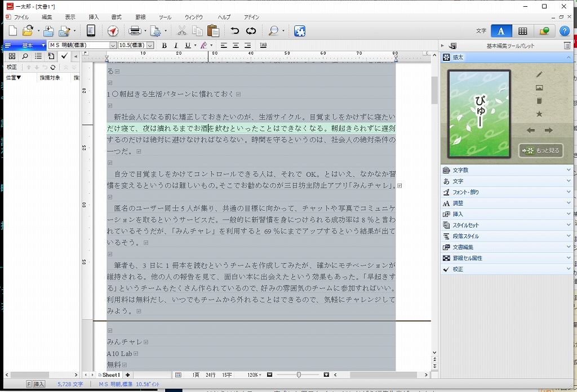Toggle bold formatting
Viewport: 577px width, 392px height.
coord(164,46)
